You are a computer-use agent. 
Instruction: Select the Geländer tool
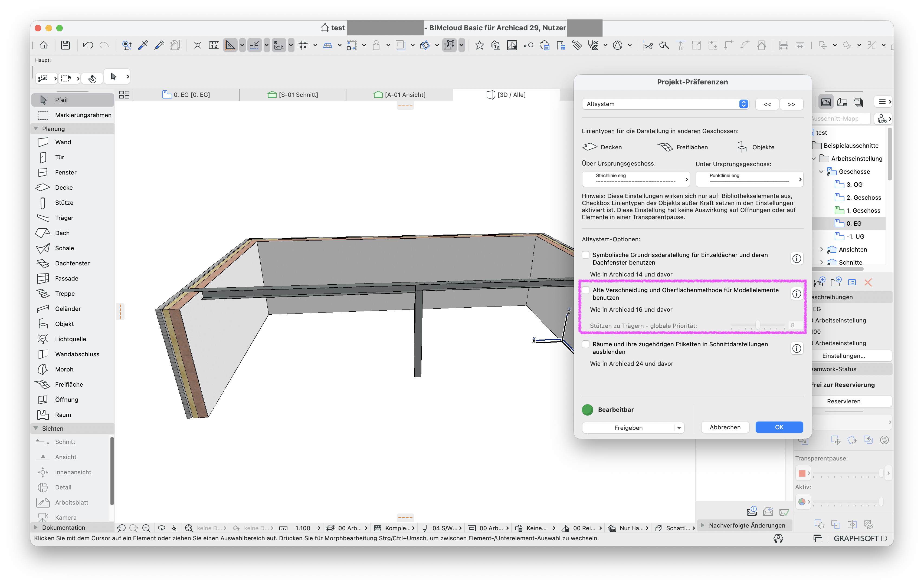pyautogui.click(x=73, y=309)
